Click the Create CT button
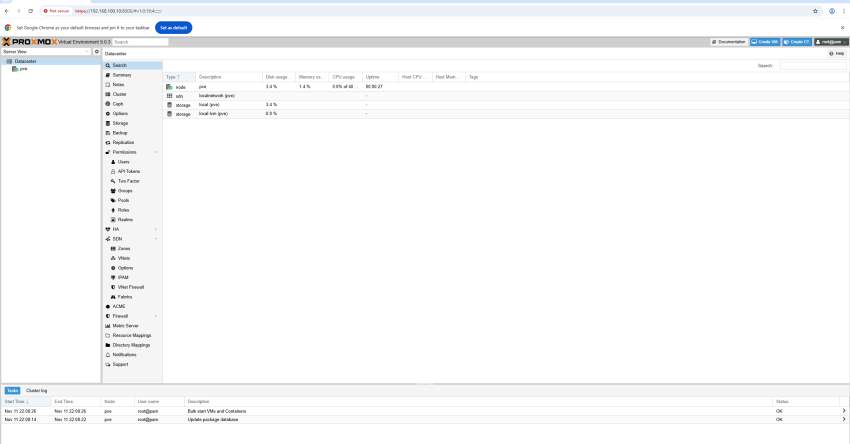Screen dimensions: 850x444 pyautogui.click(x=797, y=42)
